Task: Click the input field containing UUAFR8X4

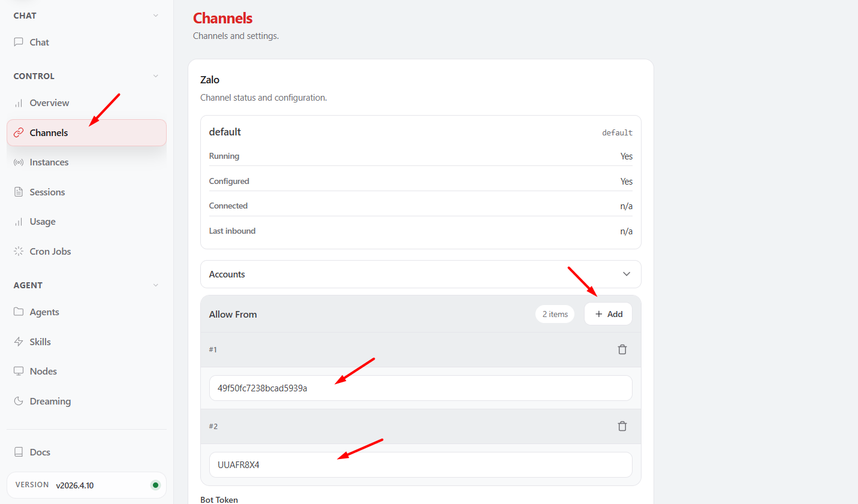Action: (x=420, y=464)
